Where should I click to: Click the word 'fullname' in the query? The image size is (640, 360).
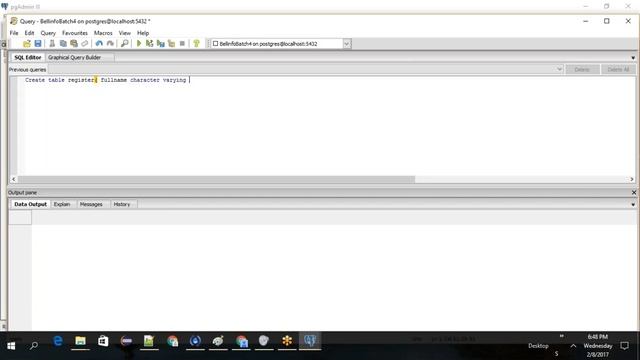[x=114, y=80]
